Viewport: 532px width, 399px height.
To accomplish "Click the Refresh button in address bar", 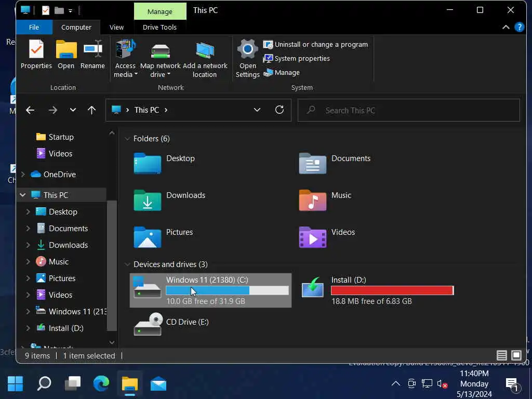I will coord(279,110).
